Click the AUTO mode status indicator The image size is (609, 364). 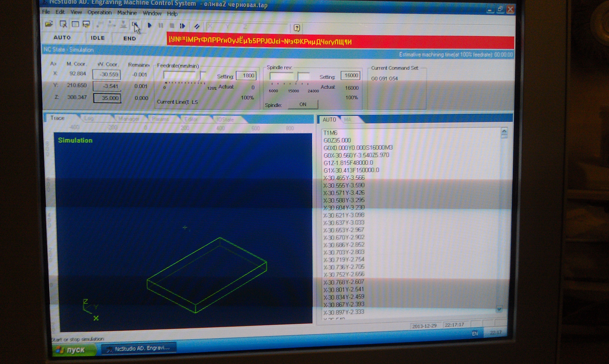click(62, 37)
